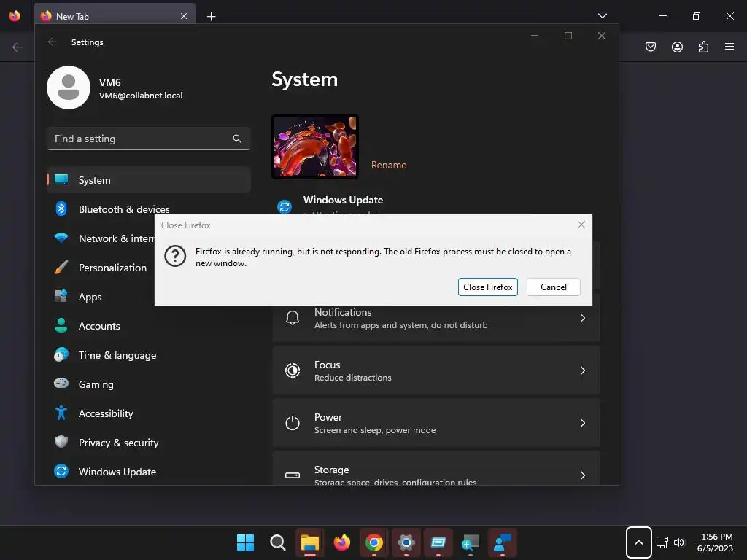Click the Accounts person icon
This screenshot has height=560, width=747.
point(61,325)
